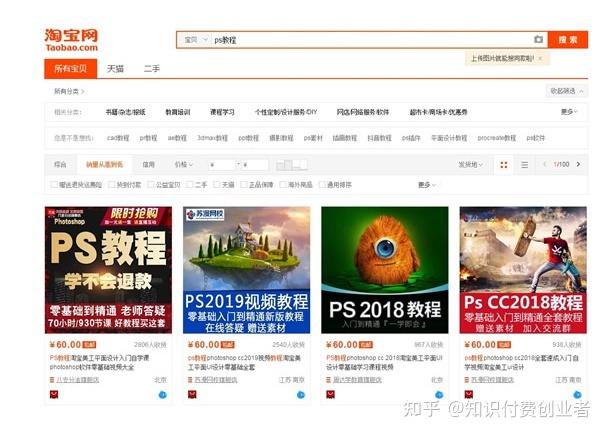The height and width of the screenshot is (434, 606).
Task: Click 1/100 page indicator text
Action: [561, 164]
